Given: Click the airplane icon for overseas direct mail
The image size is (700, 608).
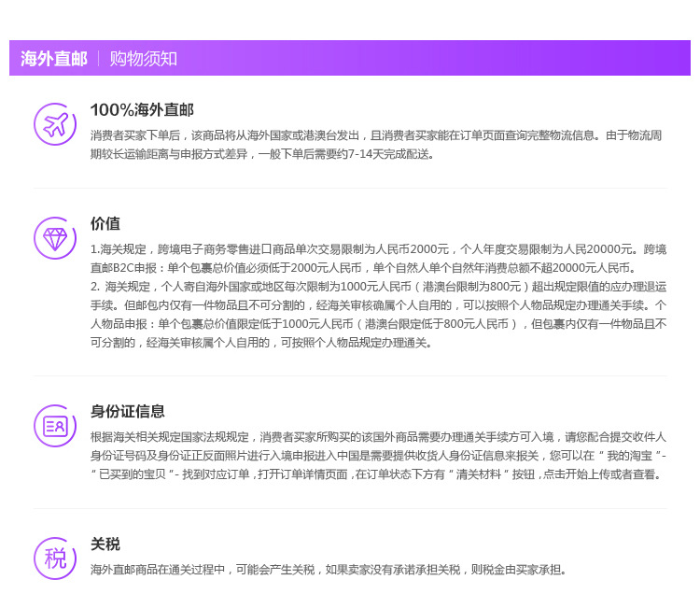Looking at the screenshot, I should (55, 124).
